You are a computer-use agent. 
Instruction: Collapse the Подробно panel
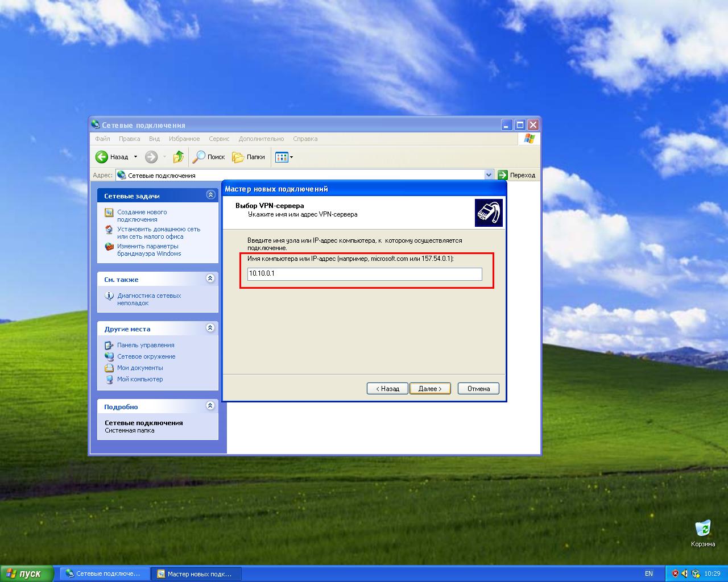tap(210, 406)
